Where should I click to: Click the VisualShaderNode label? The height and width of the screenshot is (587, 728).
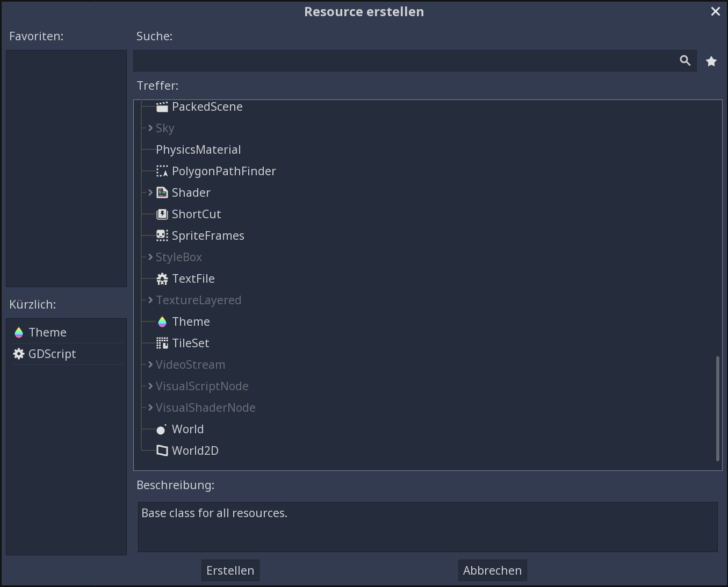[x=206, y=407]
